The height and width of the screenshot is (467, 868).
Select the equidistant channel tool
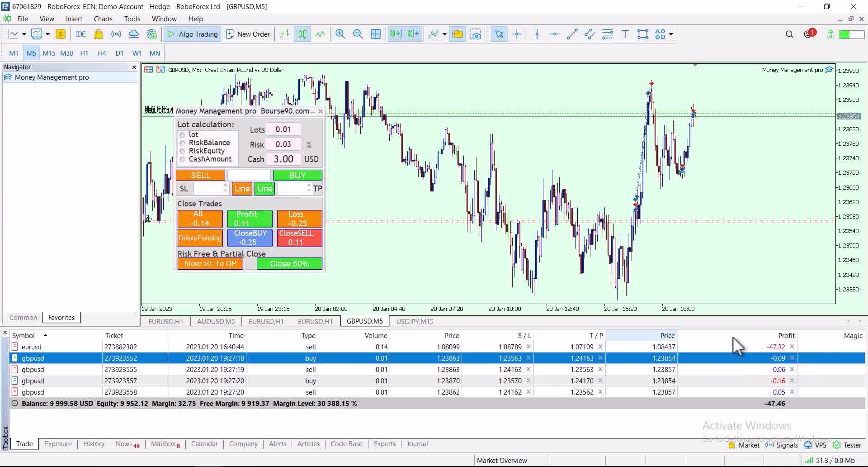click(x=590, y=34)
